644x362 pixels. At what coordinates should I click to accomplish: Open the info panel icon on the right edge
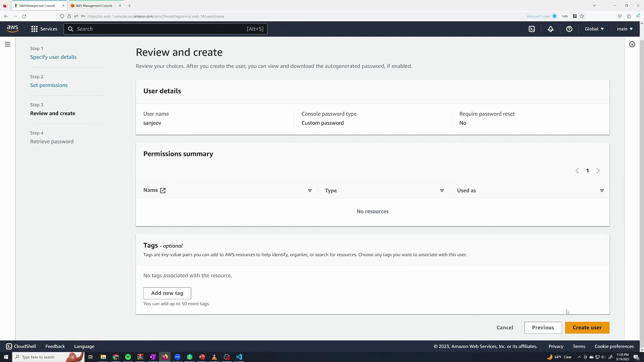[632, 44]
